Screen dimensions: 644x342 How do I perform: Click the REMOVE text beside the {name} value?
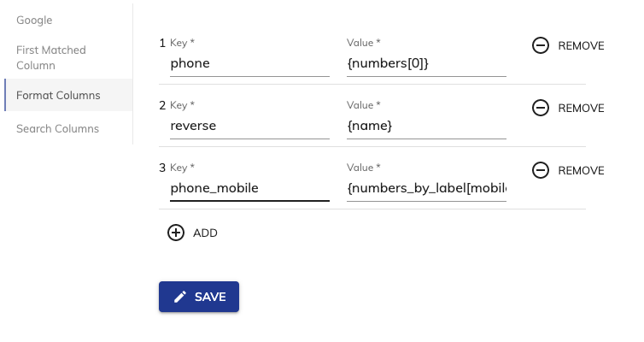pos(581,108)
